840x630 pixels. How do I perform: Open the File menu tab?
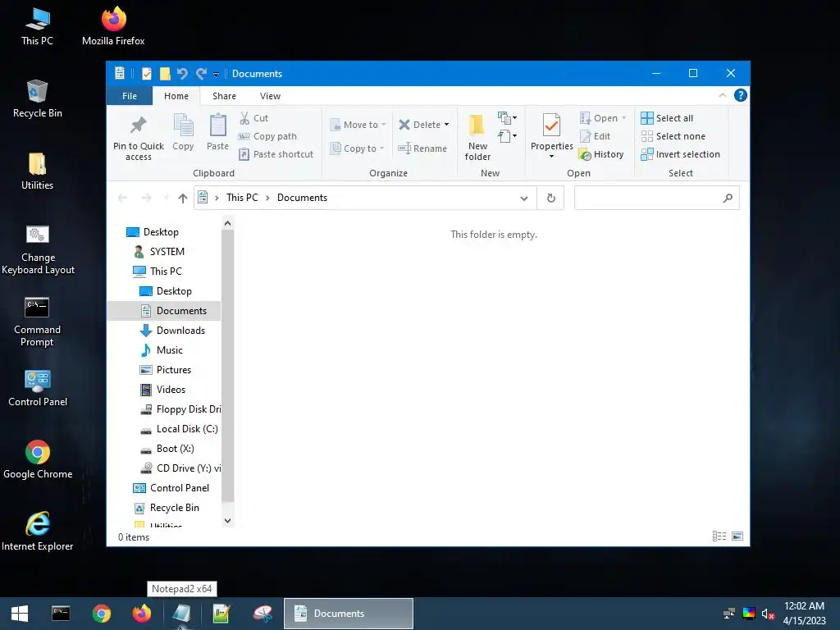[x=129, y=96]
